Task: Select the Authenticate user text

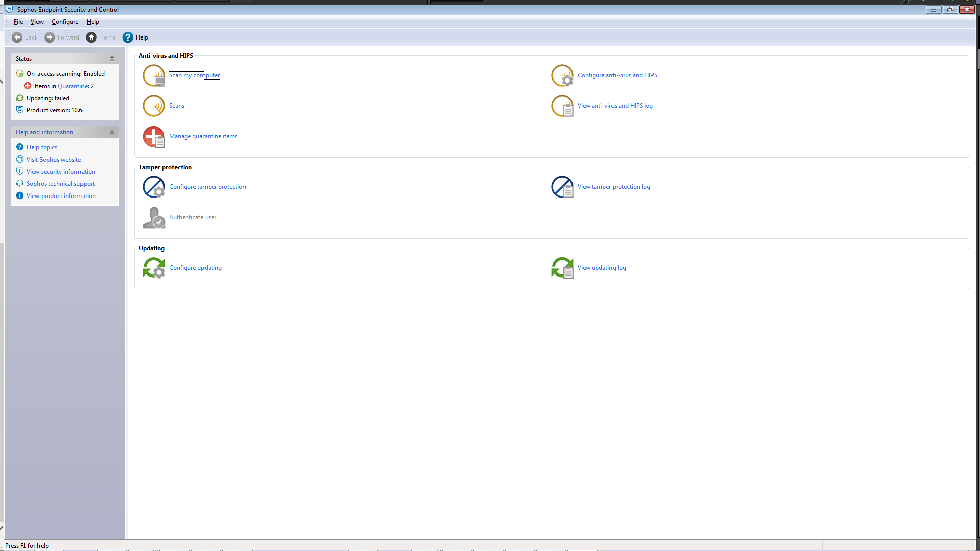Action: 192,217
